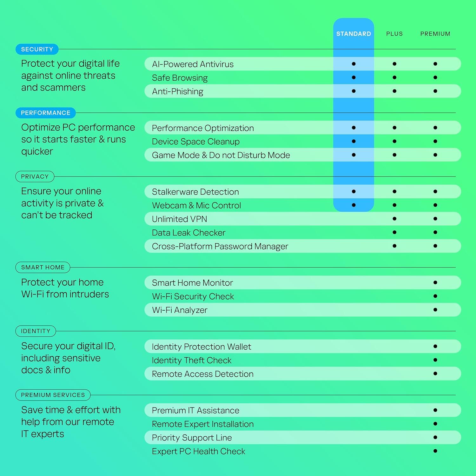This screenshot has height=476, width=476.
Task: Click the AI-Powered Antivirus feature row
Action: click(303, 64)
